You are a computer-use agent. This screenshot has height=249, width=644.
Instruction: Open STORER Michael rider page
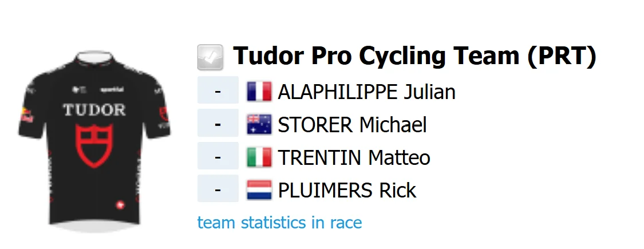[x=353, y=125]
